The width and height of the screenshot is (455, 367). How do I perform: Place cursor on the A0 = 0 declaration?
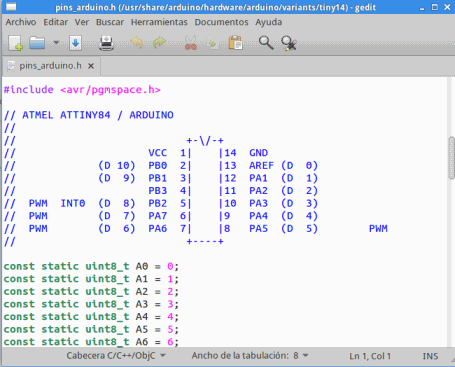[91, 266]
